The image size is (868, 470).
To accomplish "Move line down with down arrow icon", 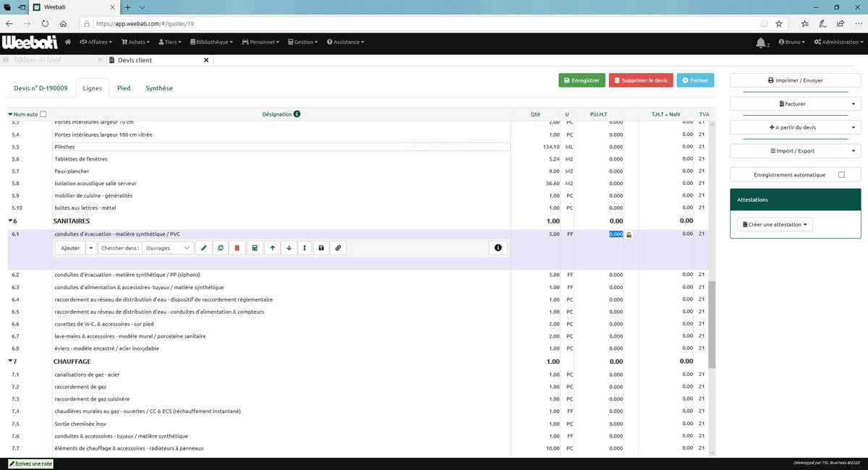I will click(x=289, y=248).
